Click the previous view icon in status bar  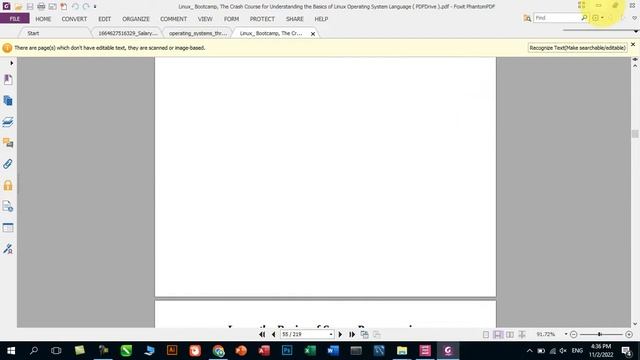pos(364,334)
